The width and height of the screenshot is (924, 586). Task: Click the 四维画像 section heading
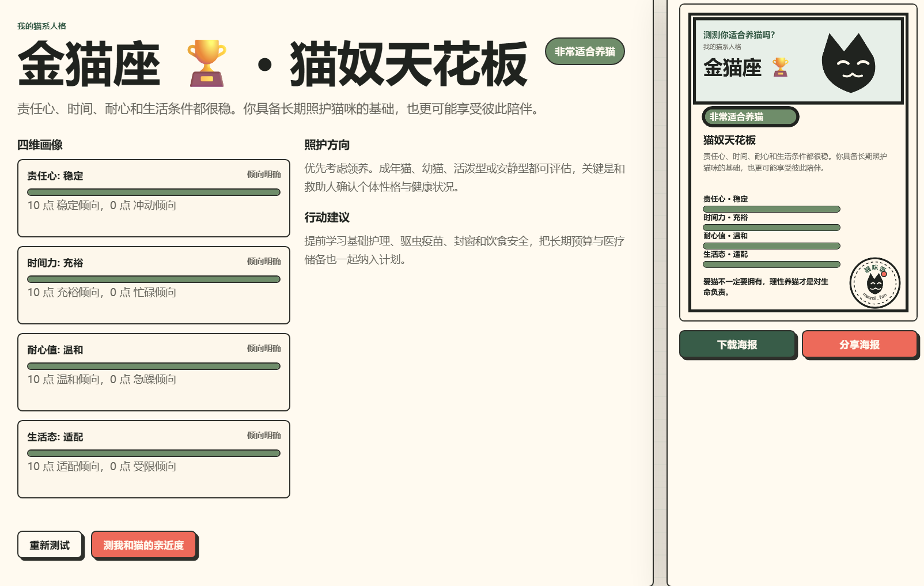[40, 145]
